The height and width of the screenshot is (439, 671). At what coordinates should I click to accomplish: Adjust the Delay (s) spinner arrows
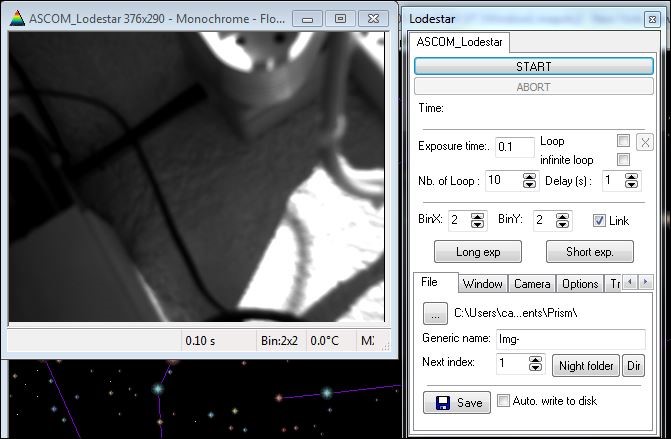[631, 181]
